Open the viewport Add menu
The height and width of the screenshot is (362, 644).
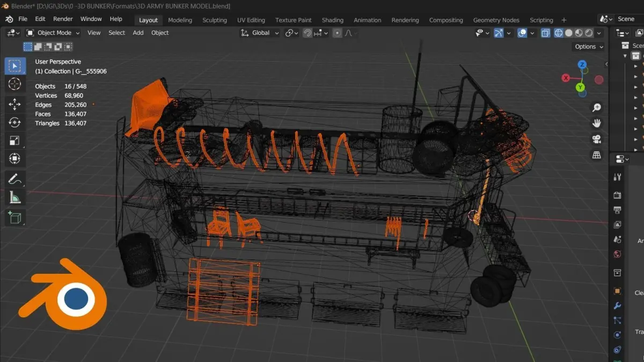click(x=138, y=33)
